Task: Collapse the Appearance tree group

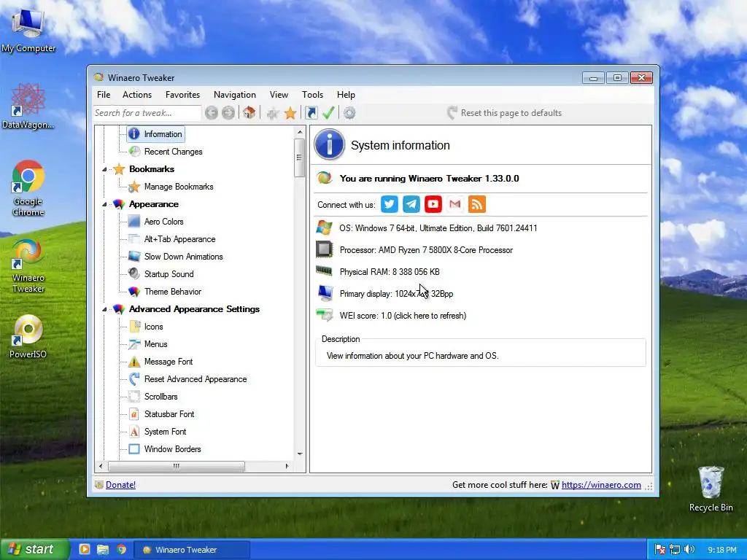Action: click(104, 204)
